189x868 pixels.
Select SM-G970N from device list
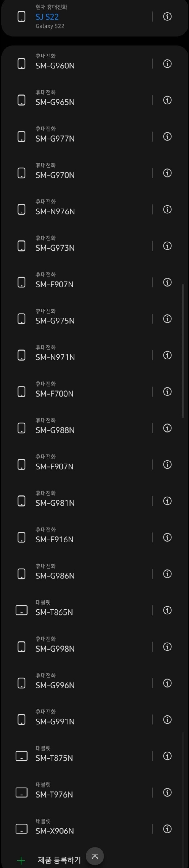(x=55, y=175)
